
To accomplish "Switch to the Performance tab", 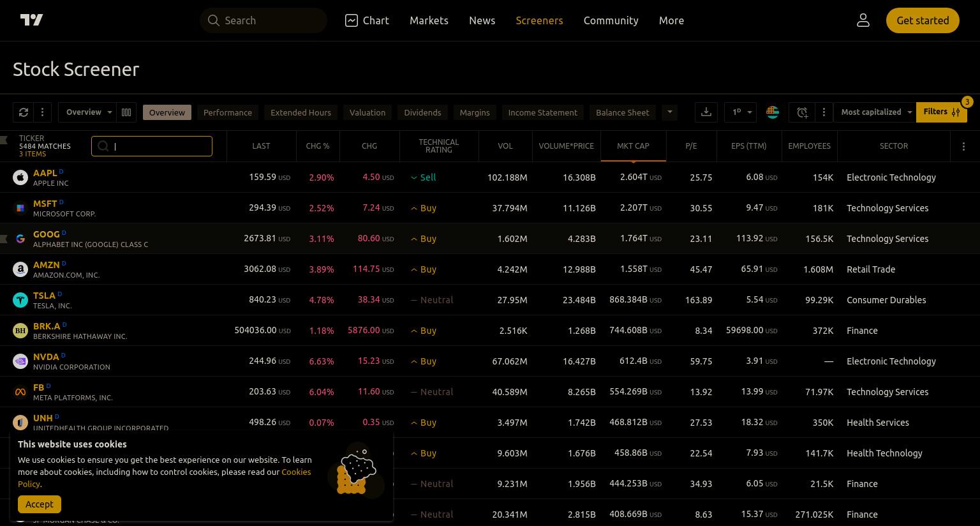I will coord(228,112).
